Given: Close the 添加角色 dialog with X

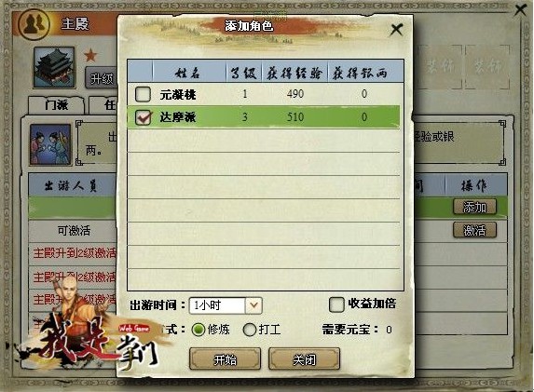Looking at the screenshot, I should 397,30.
